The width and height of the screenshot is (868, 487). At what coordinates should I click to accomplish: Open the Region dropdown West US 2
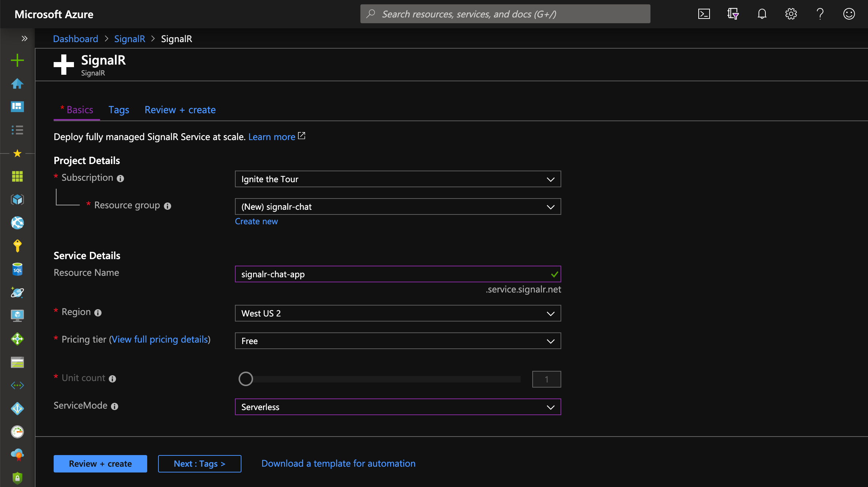point(398,314)
